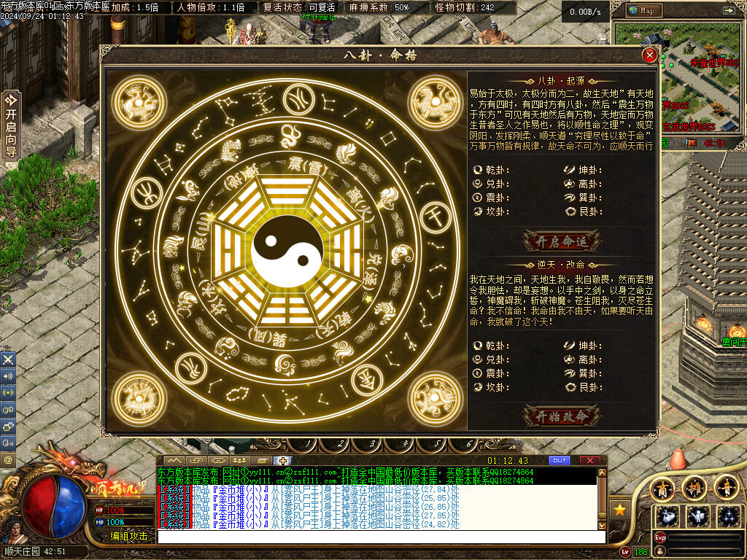
Task: Click the Lv level icon
Action: point(626,552)
